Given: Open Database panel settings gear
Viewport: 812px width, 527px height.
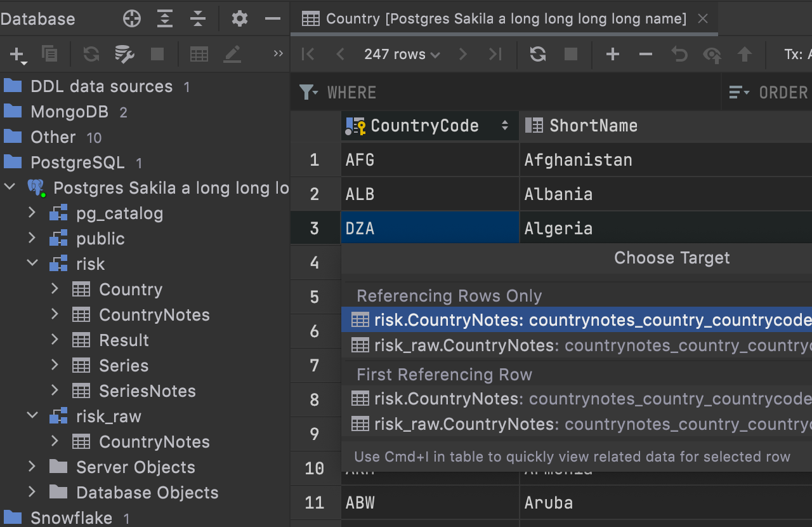Looking at the screenshot, I should coord(239,19).
